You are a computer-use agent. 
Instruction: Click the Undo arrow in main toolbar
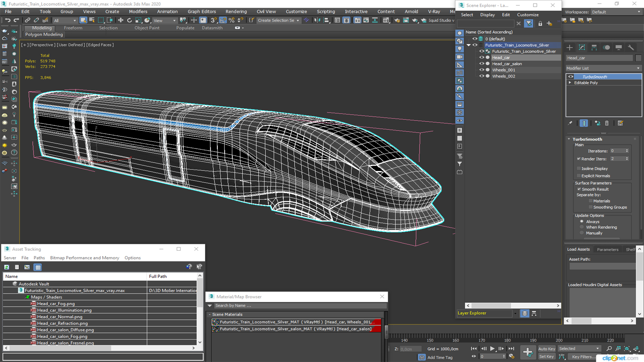8,20
